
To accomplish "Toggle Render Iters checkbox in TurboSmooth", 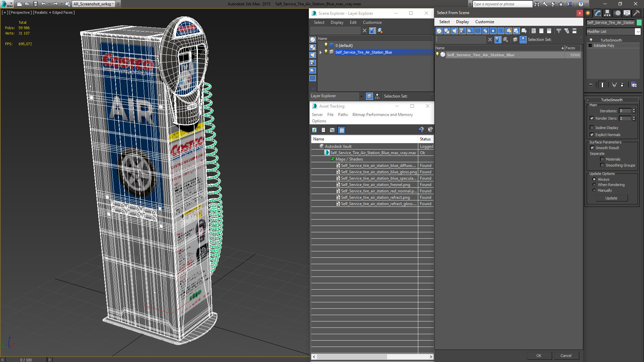I will (592, 118).
